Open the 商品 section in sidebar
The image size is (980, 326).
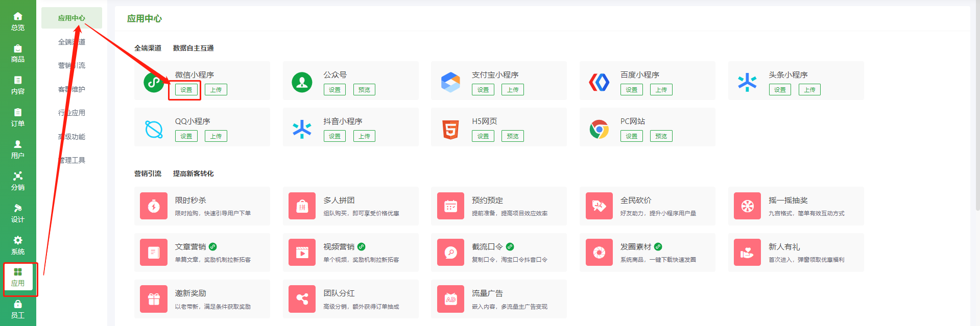[x=18, y=53]
